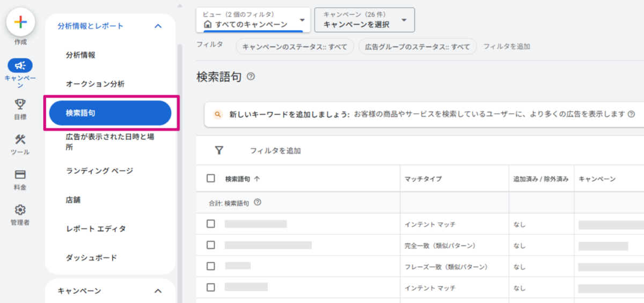Screen dimensions: 644x303
Task: Open the ビュー すべてのキャンペーン dropdown
Action: click(253, 20)
